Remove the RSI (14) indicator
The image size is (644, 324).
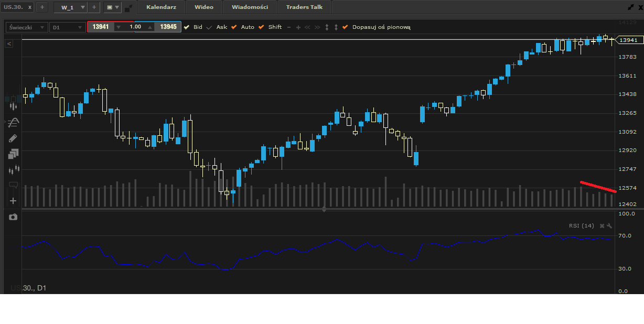602,226
